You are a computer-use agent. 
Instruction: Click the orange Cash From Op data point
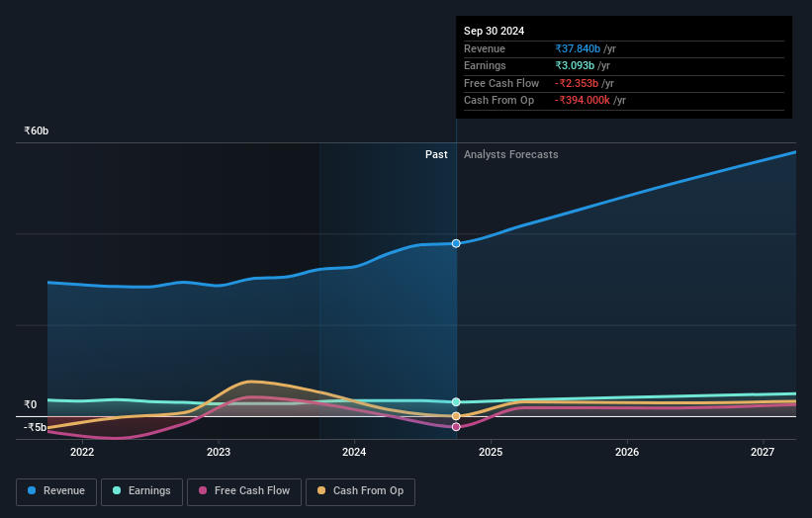[x=456, y=416]
